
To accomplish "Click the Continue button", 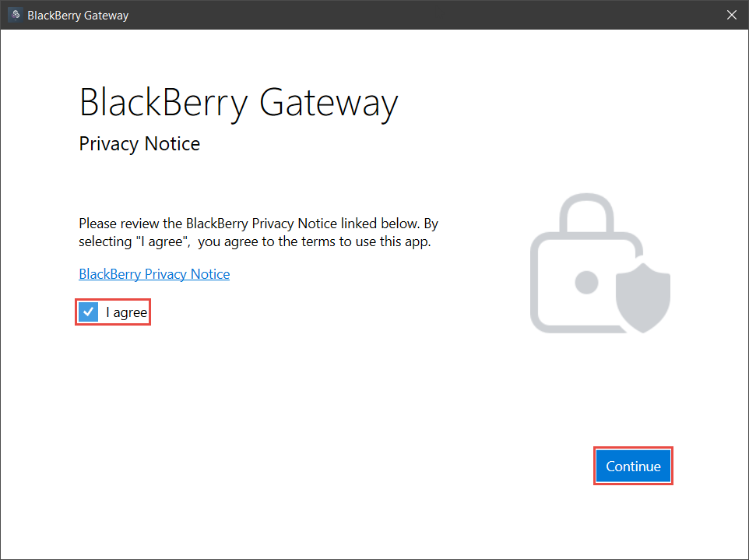I will pyautogui.click(x=633, y=466).
